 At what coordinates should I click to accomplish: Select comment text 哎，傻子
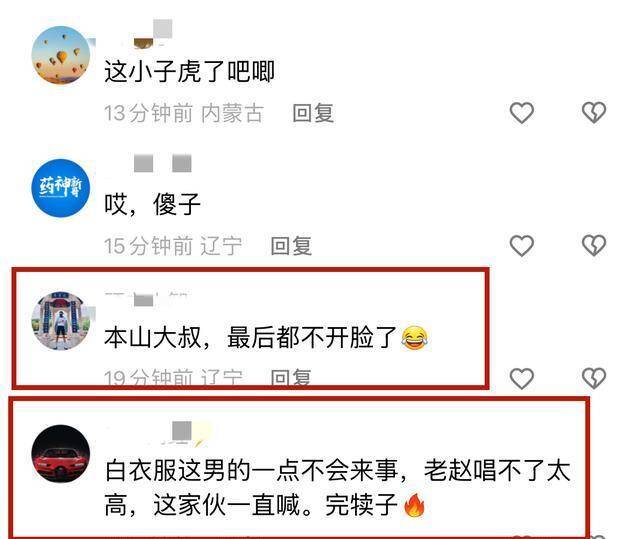[153, 204]
